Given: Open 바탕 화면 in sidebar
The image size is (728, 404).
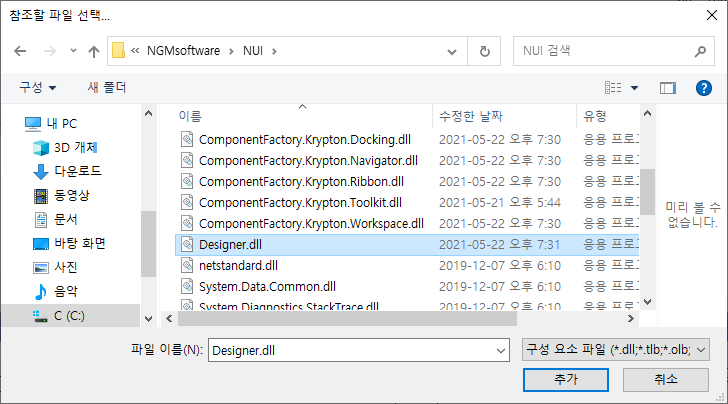Looking at the screenshot, I should point(70,243).
